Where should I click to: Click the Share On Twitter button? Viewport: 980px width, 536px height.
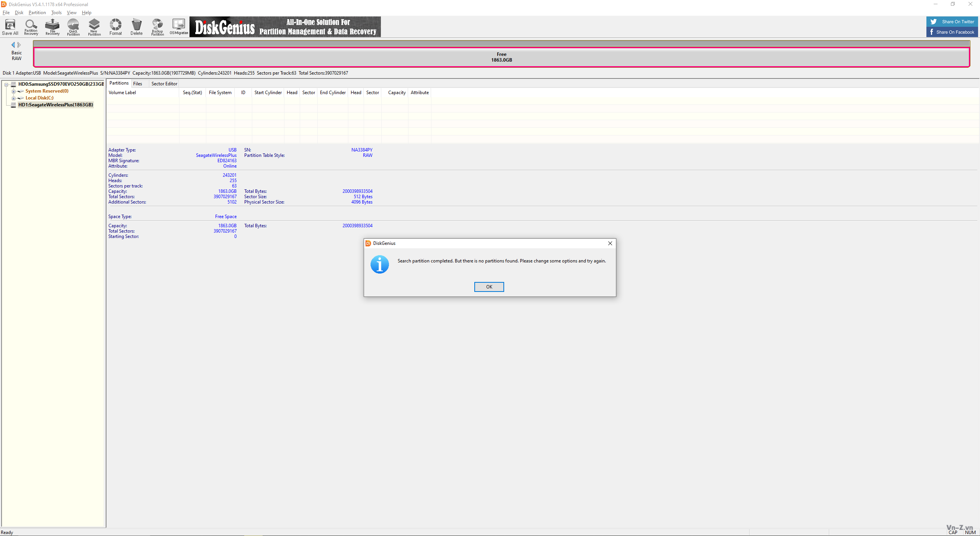pos(952,22)
